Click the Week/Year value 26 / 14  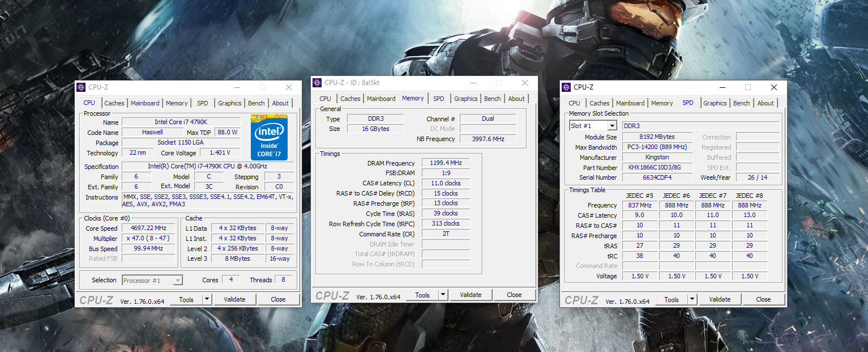[757, 178]
